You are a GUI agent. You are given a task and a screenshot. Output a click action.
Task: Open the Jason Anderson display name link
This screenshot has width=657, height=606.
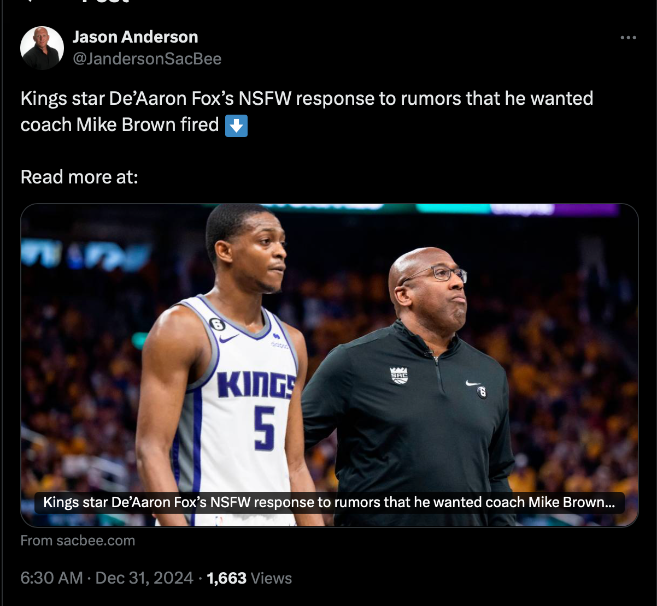tap(135, 37)
